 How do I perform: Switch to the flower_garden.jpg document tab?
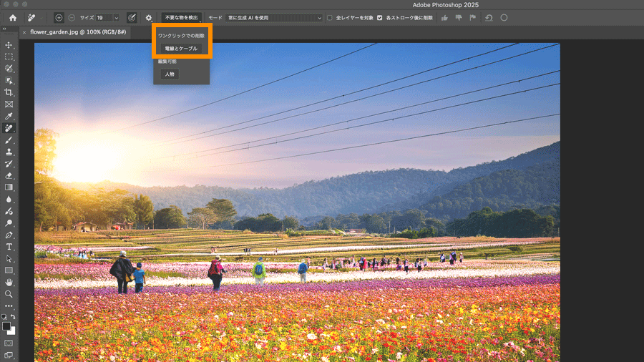(x=78, y=32)
